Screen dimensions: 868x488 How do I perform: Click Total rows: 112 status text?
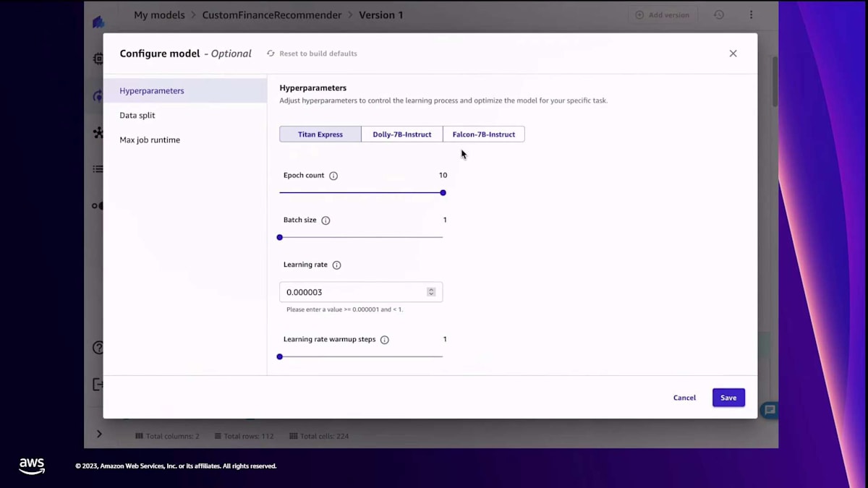pyautogui.click(x=244, y=436)
